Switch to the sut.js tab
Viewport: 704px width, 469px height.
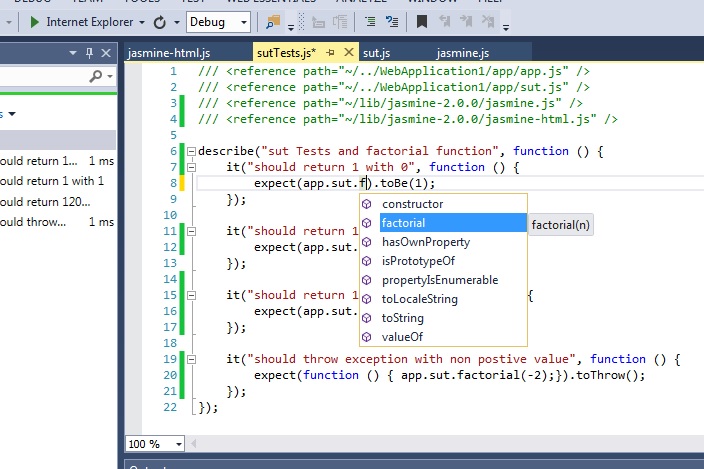click(x=376, y=53)
